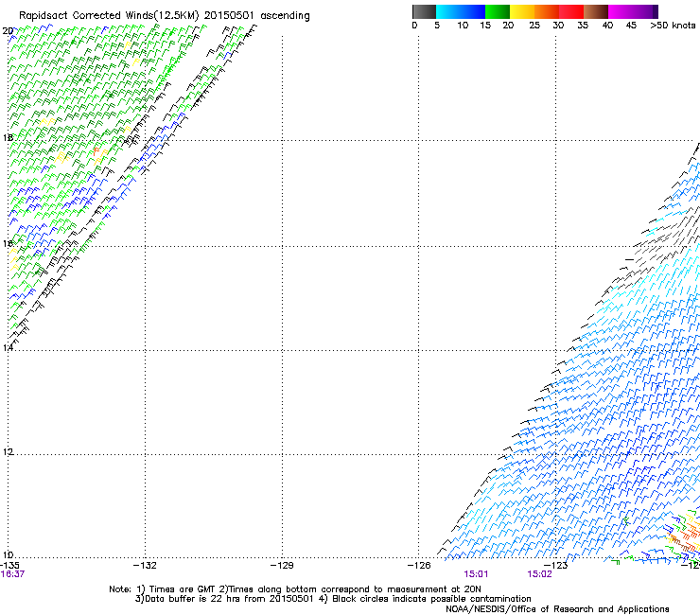Click the title 'Rapidscat Corrected Winds(12.5KM)'
This screenshot has width=700, height=615.
(109, 16)
